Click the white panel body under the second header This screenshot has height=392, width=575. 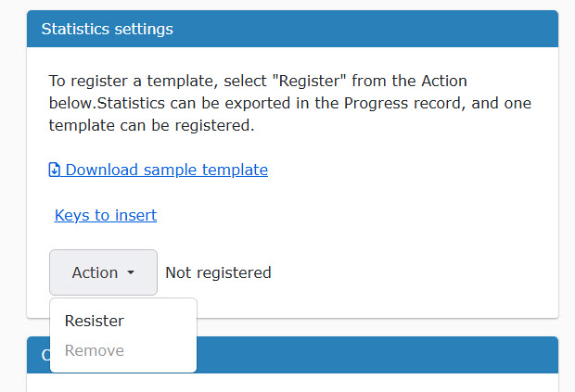[293, 383]
